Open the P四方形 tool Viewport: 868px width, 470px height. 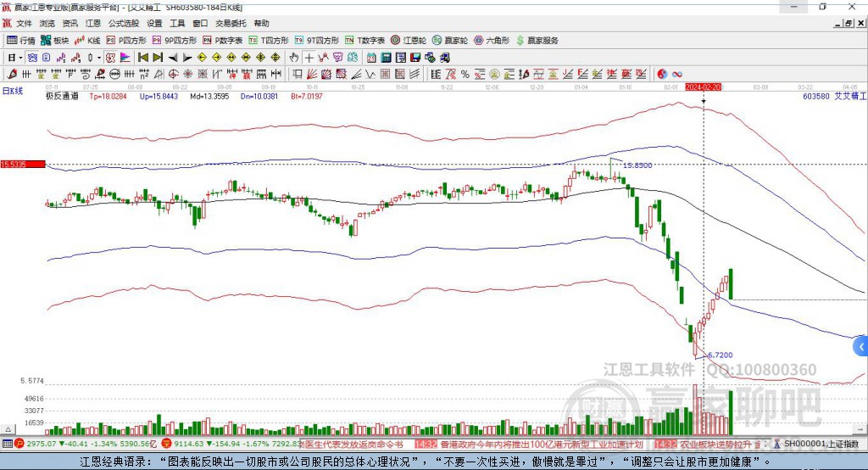[126, 41]
